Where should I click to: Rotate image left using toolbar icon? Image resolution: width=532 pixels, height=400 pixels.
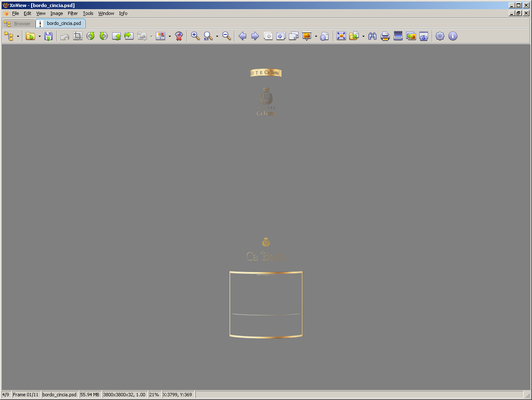point(91,36)
